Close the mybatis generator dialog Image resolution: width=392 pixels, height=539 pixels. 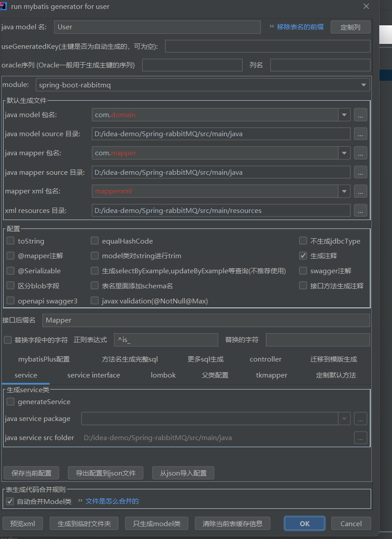coord(366,6)
